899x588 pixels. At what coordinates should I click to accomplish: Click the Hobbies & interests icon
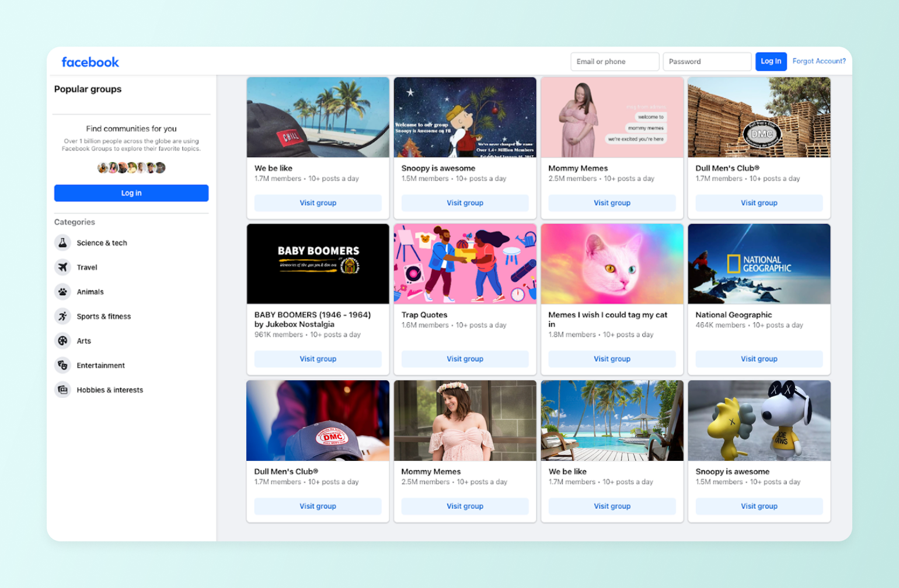click(x=62, y=390)
